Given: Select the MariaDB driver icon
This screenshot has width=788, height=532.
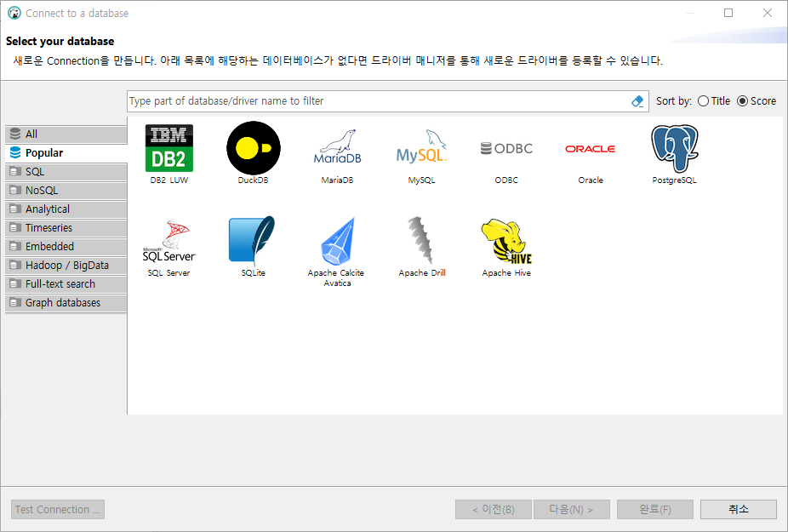Looking at the screenshot, I should (337, 147).
